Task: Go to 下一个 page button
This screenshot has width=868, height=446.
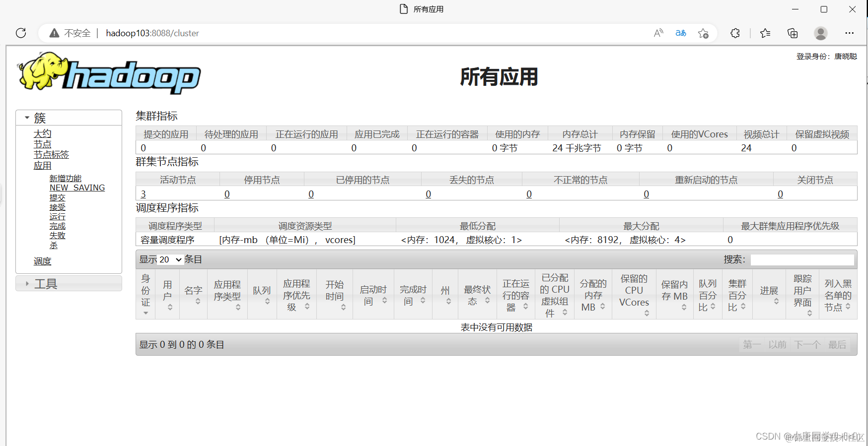Action: coord(807,344)
